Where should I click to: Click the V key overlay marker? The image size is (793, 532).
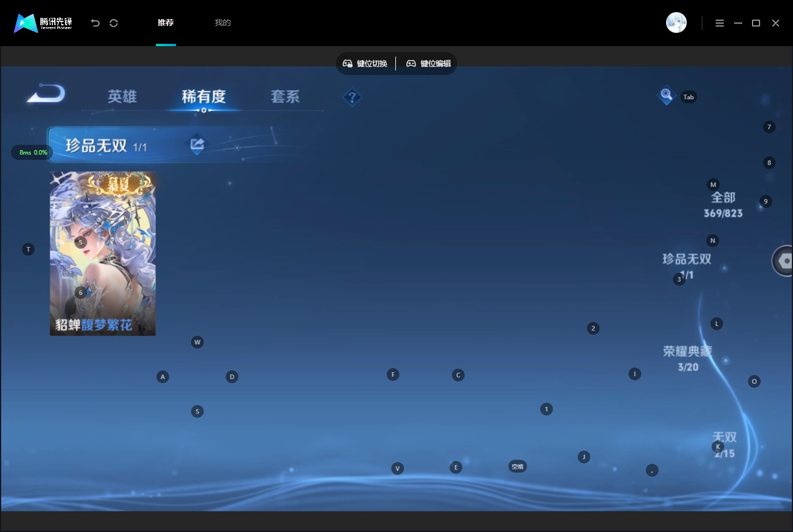pos(398,469)
